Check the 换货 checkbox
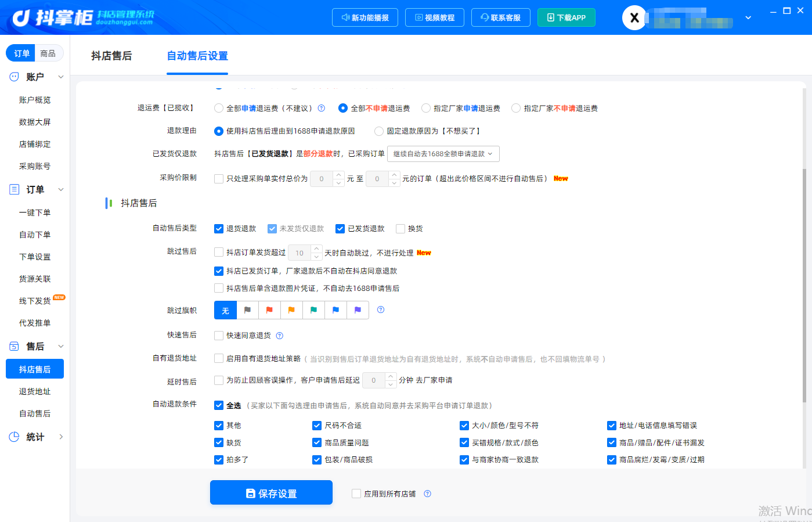 tap(400, 229)
